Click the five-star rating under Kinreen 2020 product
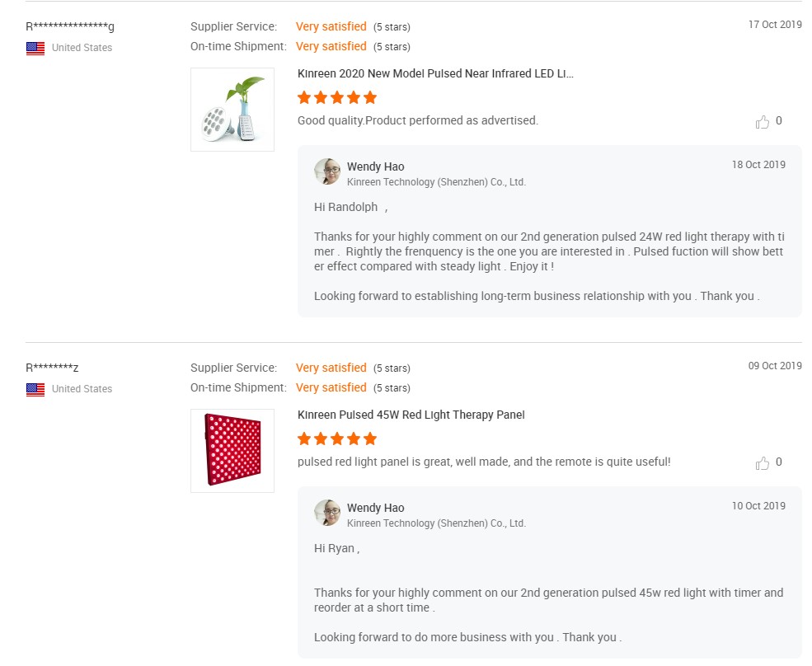Screen dimensions: 812x666 pos(337,97)
